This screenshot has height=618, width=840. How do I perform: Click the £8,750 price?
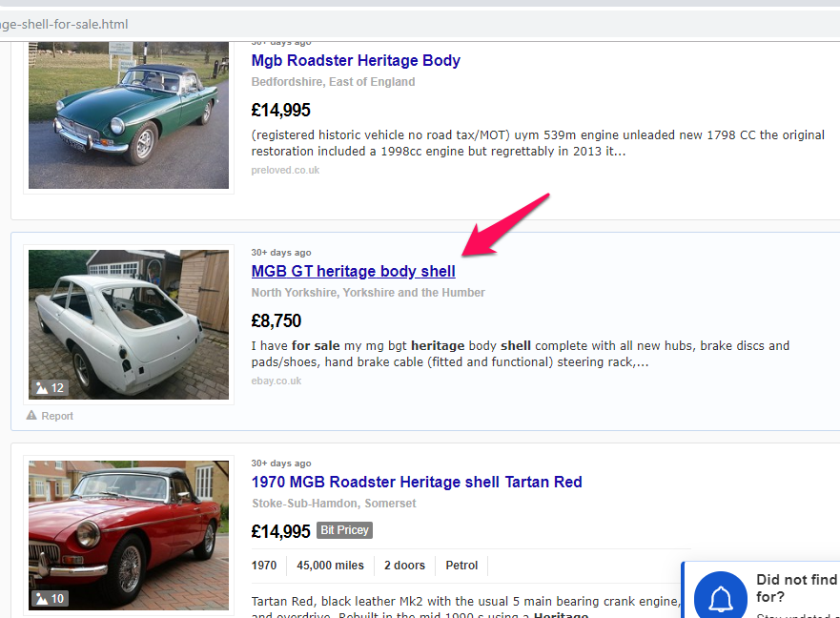point(277,321)
